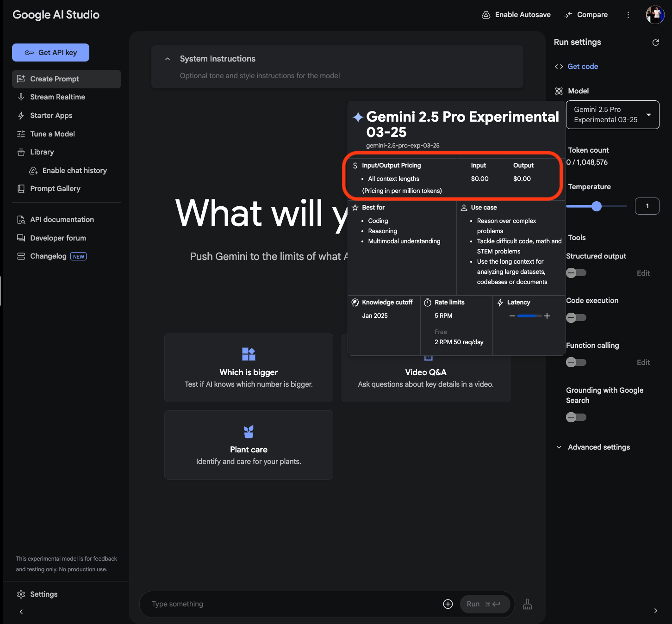Click the tuning sliders icon for Tune a Model

coord(21,134)
